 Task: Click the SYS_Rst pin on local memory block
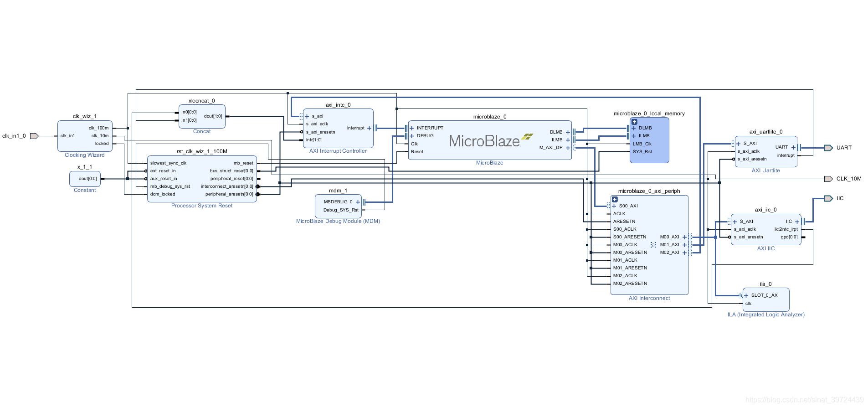pos(642,152)
